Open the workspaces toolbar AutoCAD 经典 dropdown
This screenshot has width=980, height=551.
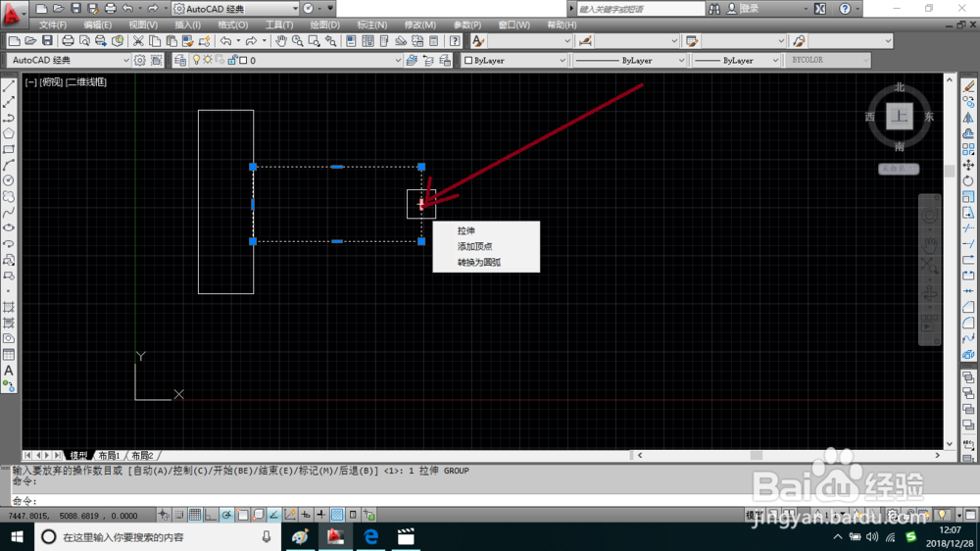(x=70, y=60)
